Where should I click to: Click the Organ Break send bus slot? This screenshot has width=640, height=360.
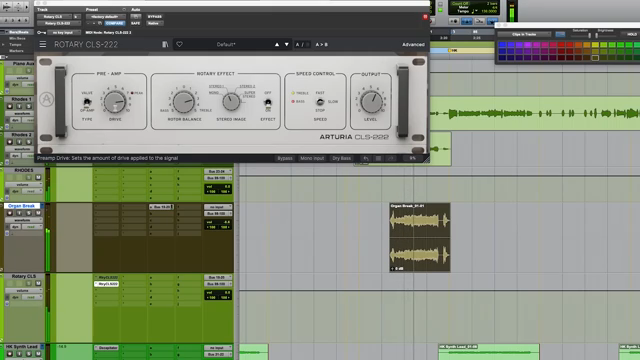161,207
